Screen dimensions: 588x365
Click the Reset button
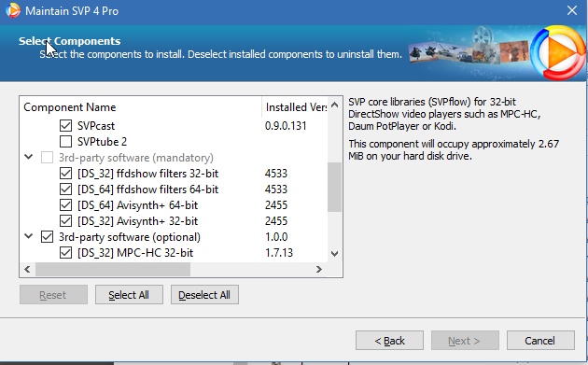pyautogui.click(x=53, y=295)
